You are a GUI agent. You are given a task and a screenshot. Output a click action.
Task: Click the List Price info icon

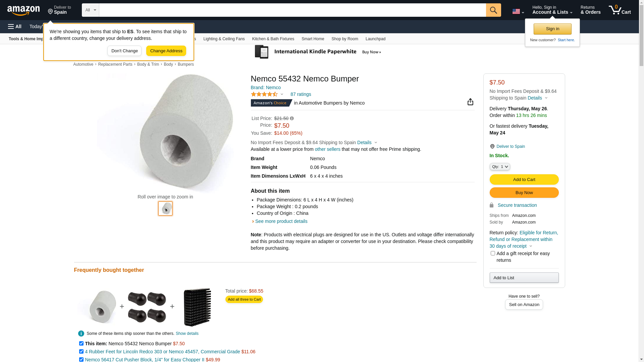(x=292, y=118)
